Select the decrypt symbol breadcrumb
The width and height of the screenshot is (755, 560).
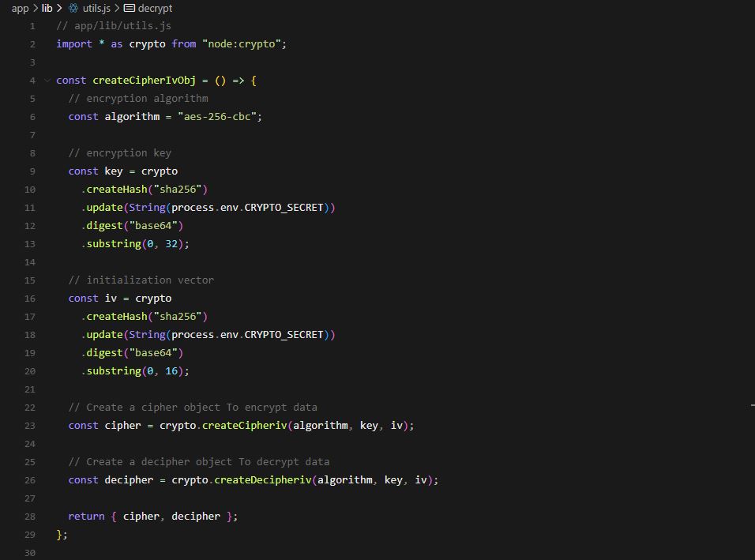(155, 8)
